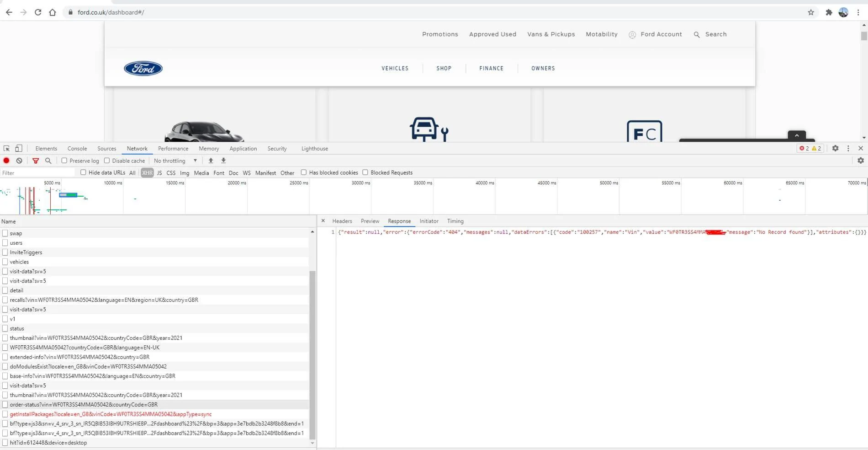This screenshot has height=450, width=868.
Task: Open DevTools settings gear
Action: 835,148
